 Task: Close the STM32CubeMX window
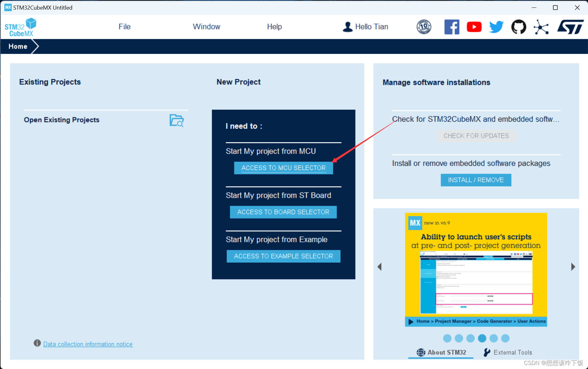click(577, 7)
